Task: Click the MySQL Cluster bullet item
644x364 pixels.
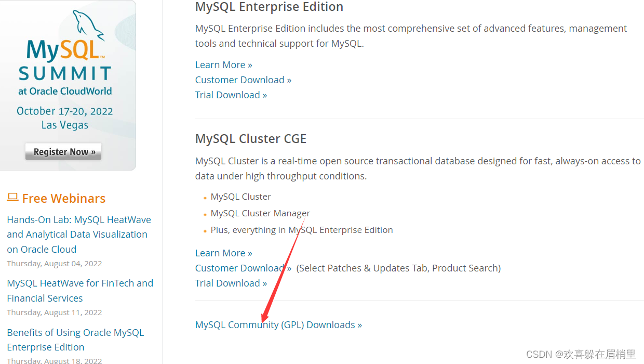Action: click(240, 197)
